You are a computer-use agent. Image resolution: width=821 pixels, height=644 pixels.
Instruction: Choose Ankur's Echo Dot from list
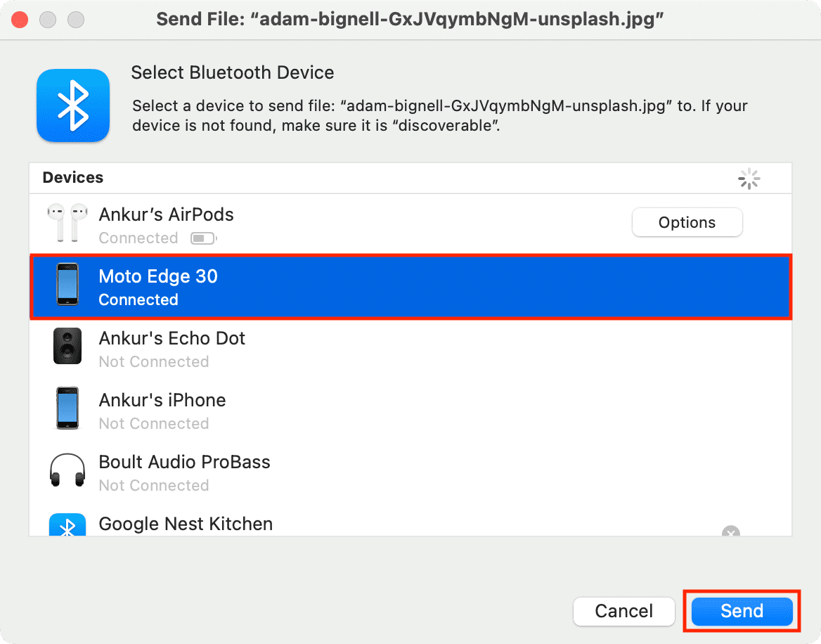(x=172, y=339)
